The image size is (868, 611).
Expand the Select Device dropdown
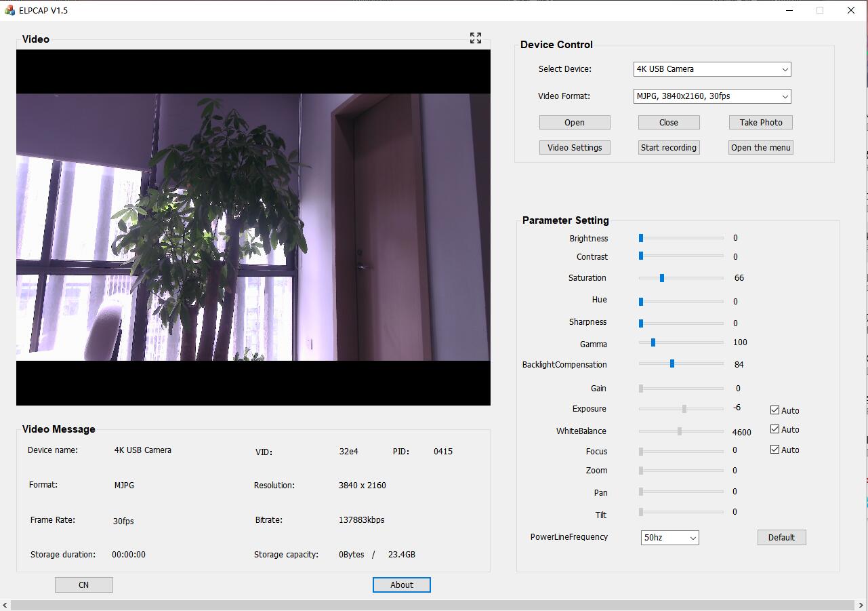[x=712, y=69]
